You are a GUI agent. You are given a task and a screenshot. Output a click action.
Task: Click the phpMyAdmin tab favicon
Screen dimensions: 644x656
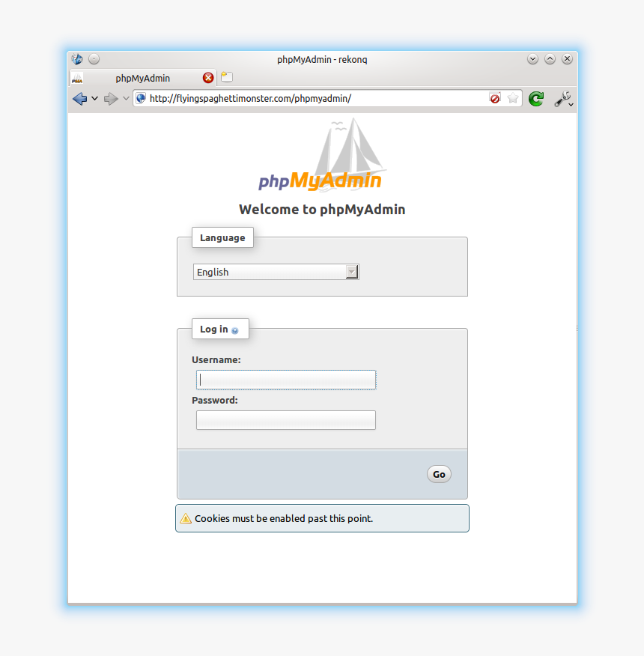[77, 78]
